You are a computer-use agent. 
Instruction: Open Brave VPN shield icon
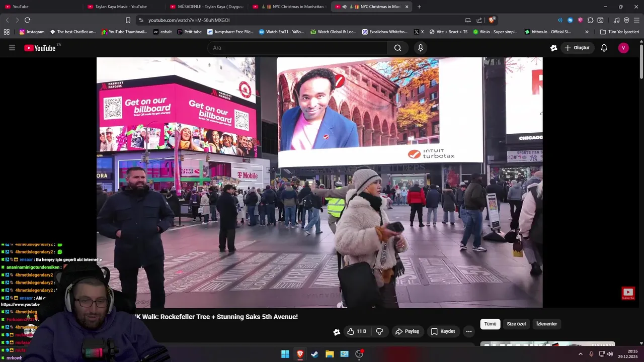(626, 20)
